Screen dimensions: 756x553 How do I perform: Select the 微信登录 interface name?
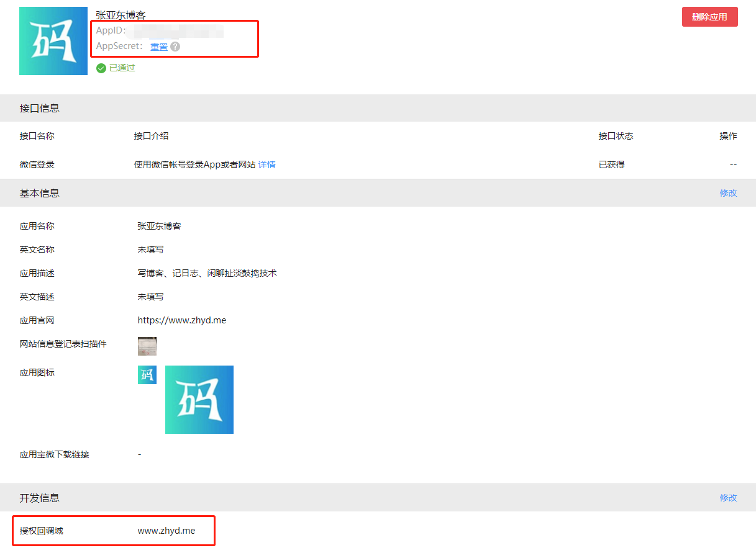click(x=37, y=164)
